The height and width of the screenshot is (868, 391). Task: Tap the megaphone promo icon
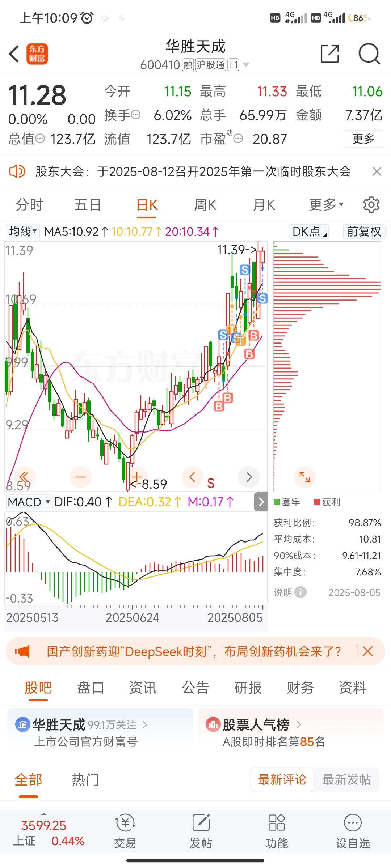click(22, 651)
